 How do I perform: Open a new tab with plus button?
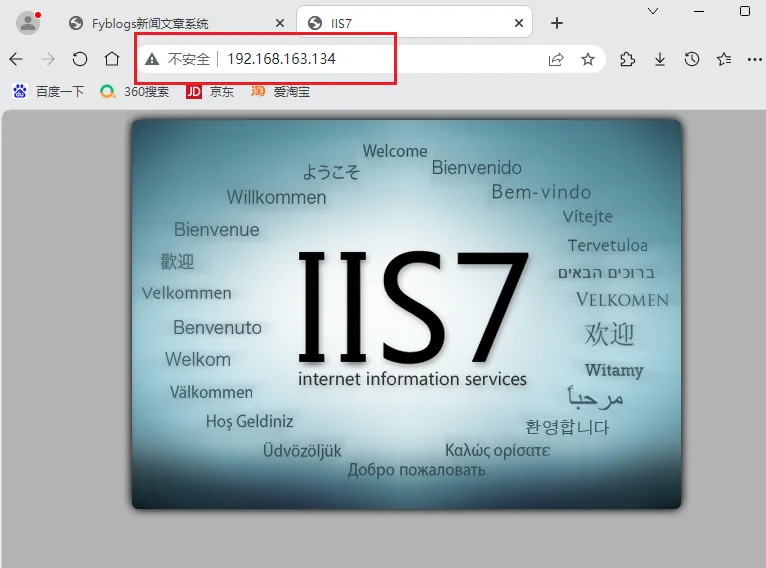556,23
